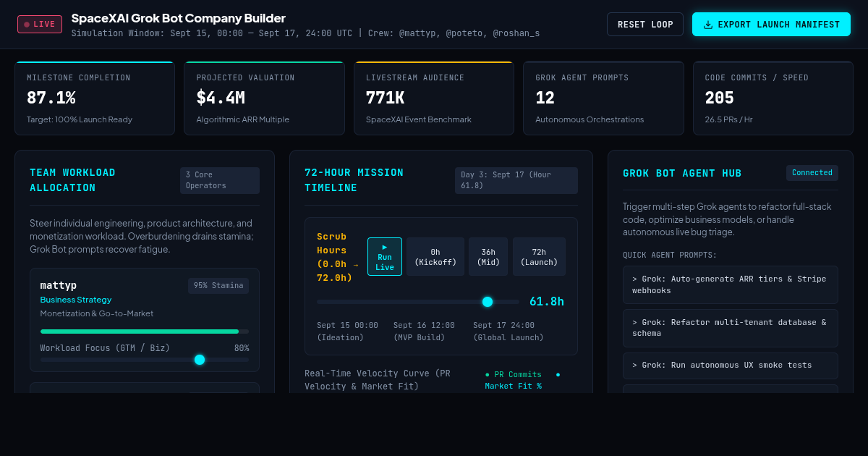868x456 pixels.
Task: Trigger Grok prompt Refactor multi-tenant database
Action: point(731,328)
